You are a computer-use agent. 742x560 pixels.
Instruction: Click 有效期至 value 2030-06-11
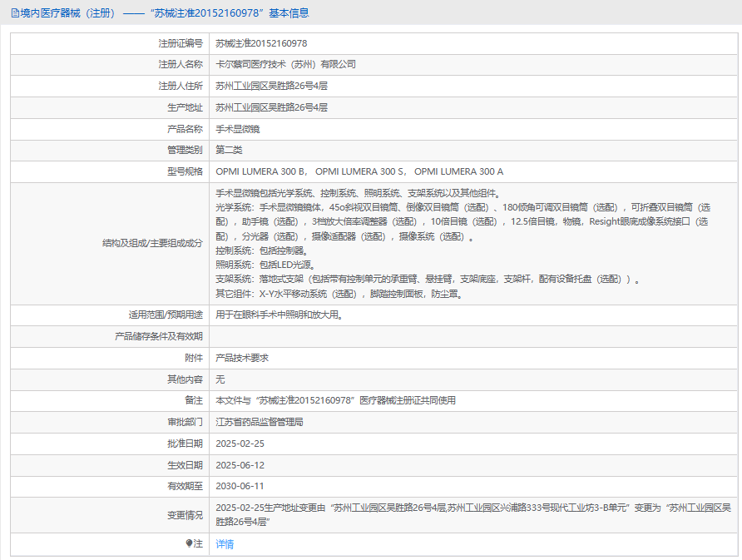click(x=240, y=486)
